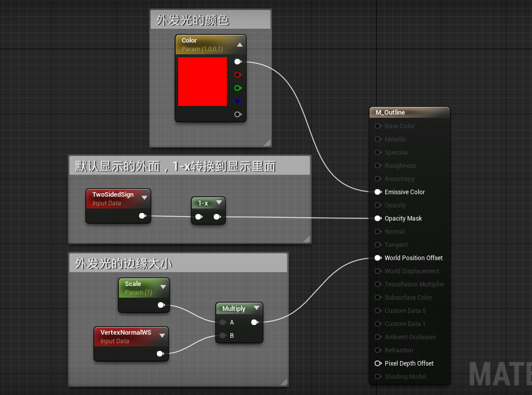This screenshot has width=532, height=395.
Task: Click the Base Color pin on M_Outline
Action: [377, 126]
